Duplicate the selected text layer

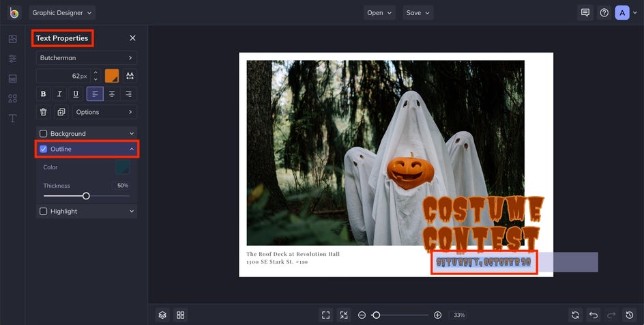(x=61, y=112)
